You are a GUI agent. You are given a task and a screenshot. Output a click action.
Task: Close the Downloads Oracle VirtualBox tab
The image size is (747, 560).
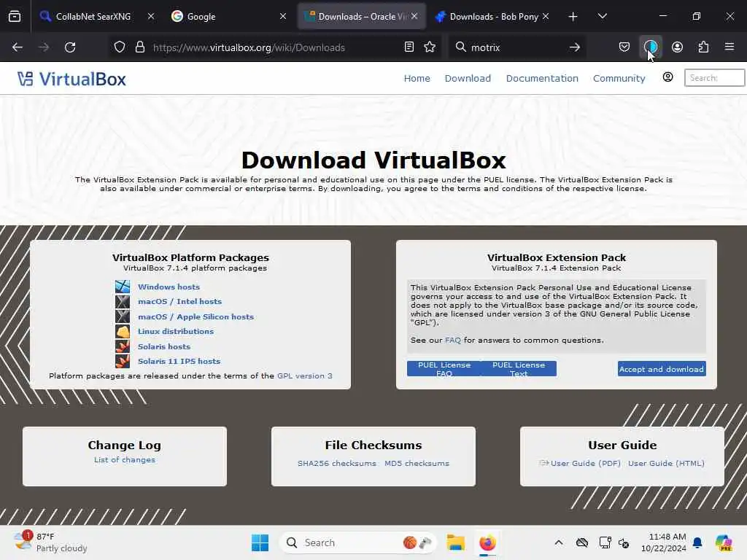click(x=414, y=17)
